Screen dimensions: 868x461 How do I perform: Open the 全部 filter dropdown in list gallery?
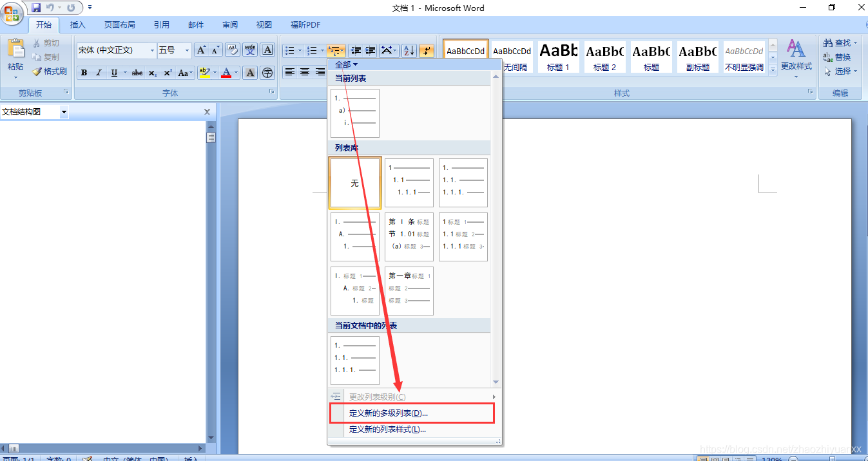[x=346, y=64]
